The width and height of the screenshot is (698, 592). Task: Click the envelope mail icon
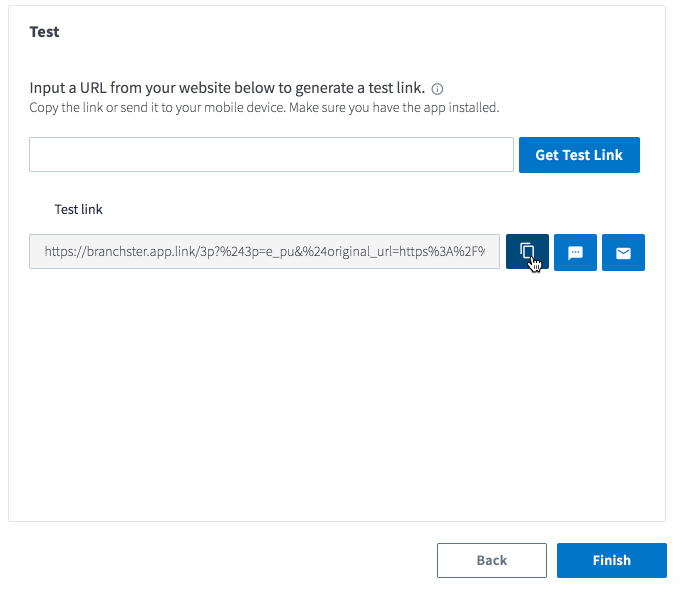coord(623,253)
